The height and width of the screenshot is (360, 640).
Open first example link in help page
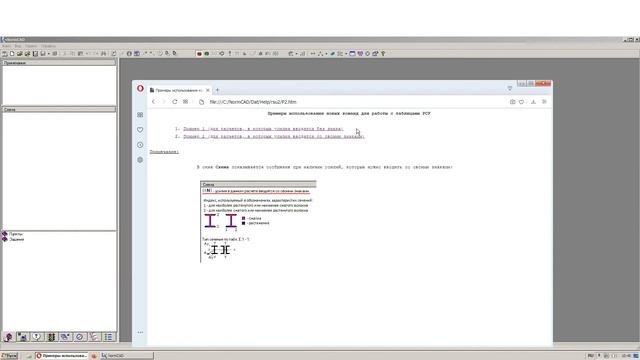click(263, 129)
